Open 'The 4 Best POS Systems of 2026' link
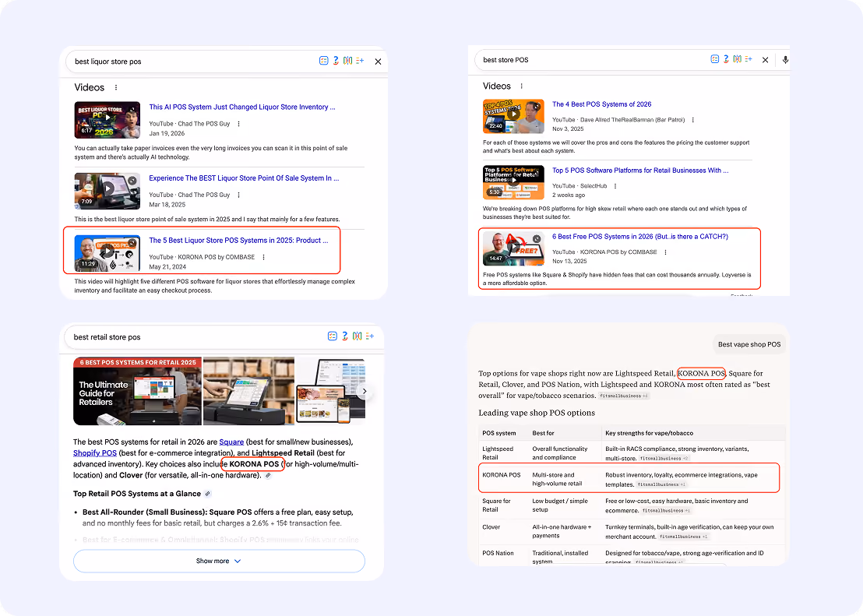This screenshot has height=616, width=863. point(601,104)
